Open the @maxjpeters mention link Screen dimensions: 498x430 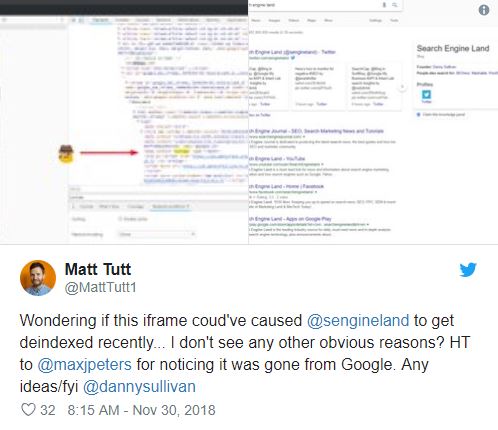click(x=84, y=364)
